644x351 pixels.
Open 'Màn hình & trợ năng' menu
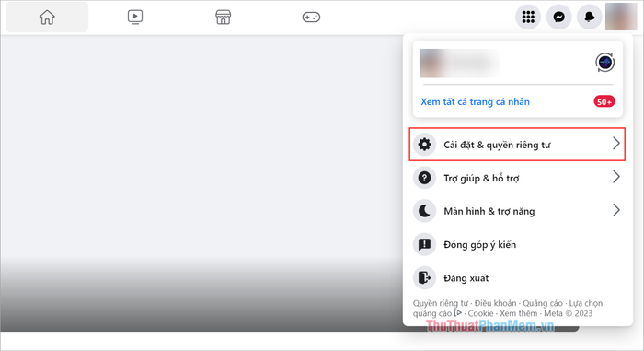pyautogui.click(x=517, y=211)
